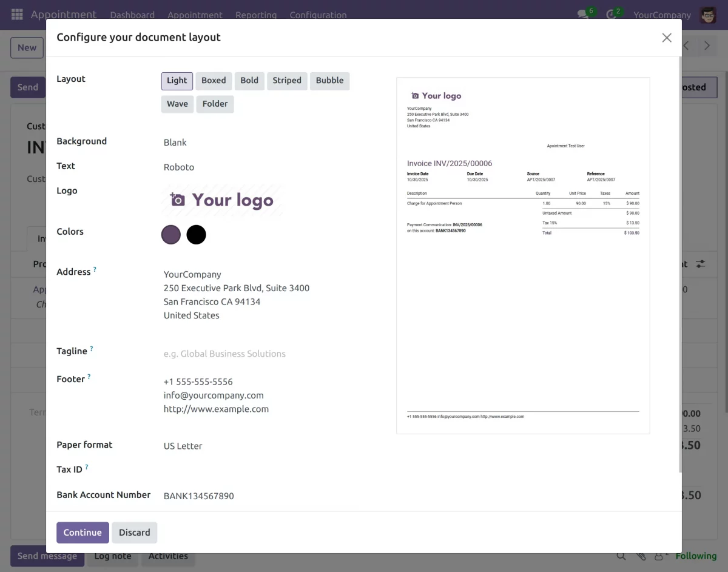This screenshot has height=572, width=728.
Task: Click the search magnifier icon near Following
Action: coord(621,556)
